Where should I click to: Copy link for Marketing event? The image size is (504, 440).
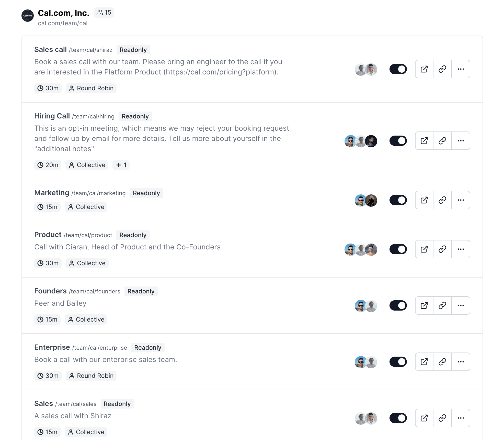tap(442, 200)
